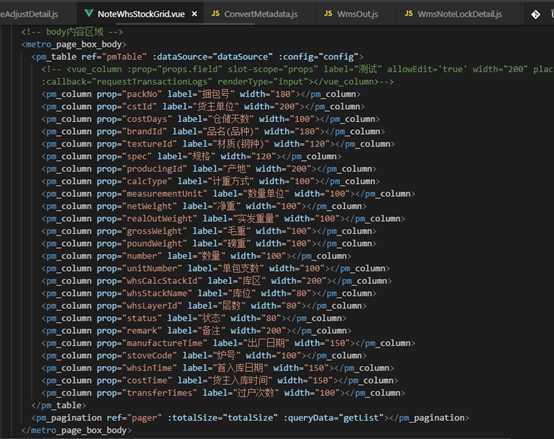554x439 pixels.
Task: Click the prop "whsStackName" column line
Action: pyautogui.click(x=209, y=293)
